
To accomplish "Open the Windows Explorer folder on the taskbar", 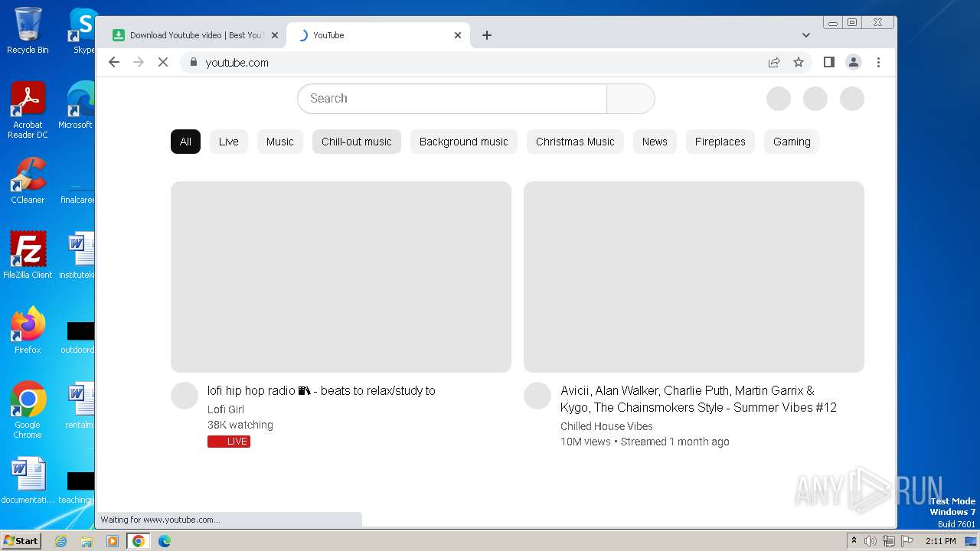I will 87,541.
